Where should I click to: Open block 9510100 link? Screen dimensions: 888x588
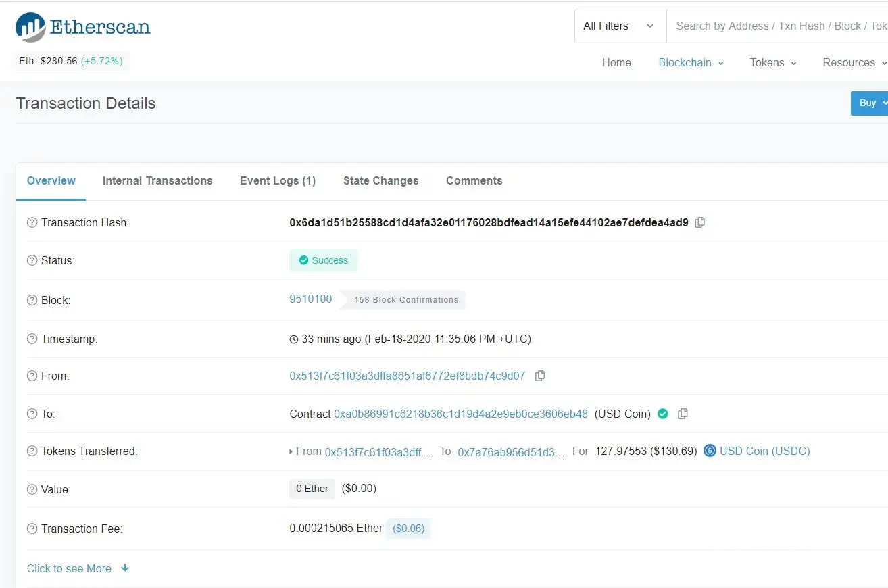311,299
